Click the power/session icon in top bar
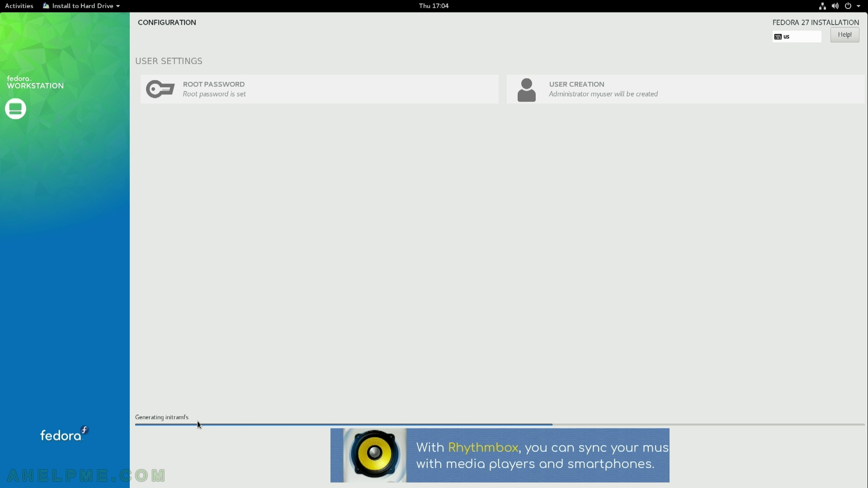 tap(848, 5)
